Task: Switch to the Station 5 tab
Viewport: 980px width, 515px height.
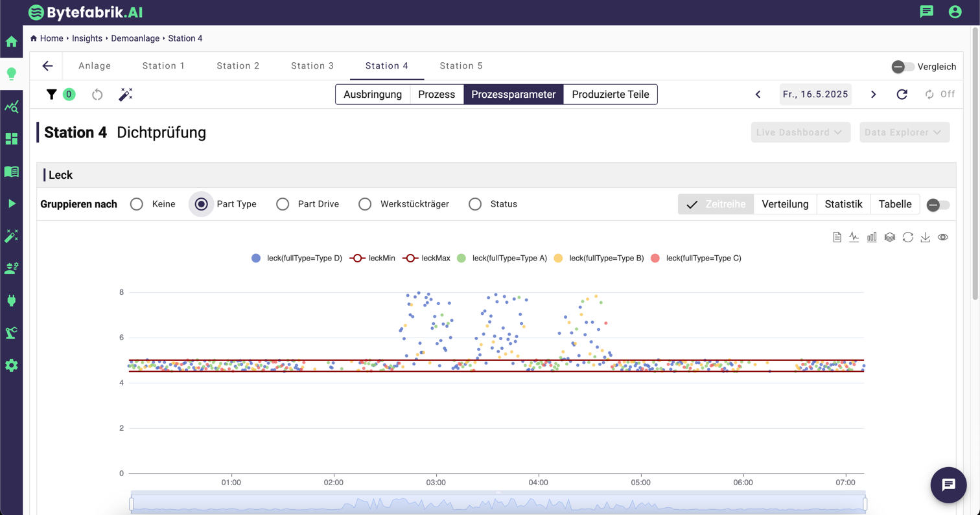Action: (x=461, y=65)
